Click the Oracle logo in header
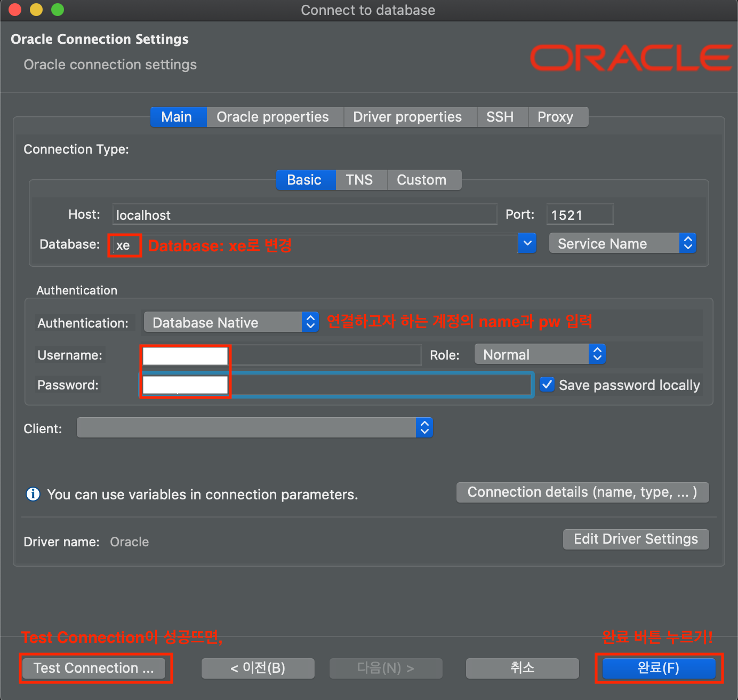This screenshot has width=738, height=700. [x=630, y=58]
